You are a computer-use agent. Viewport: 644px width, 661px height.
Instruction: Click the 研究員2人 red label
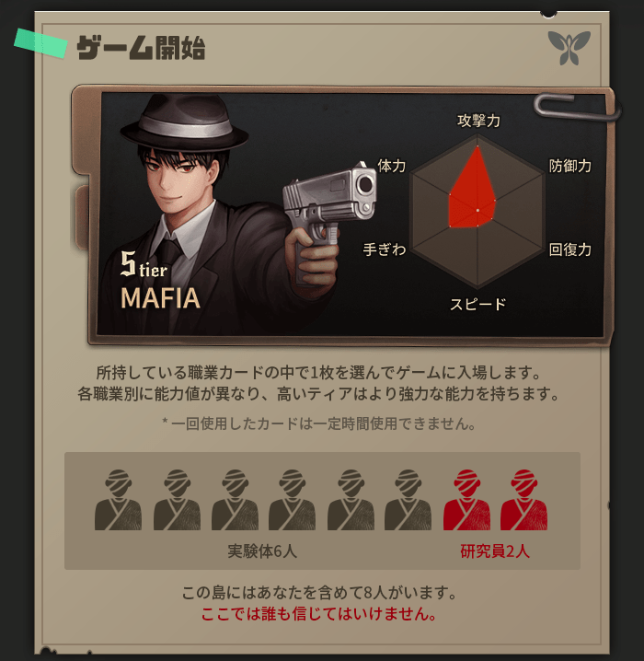pyautogui.click(x=495, y=551)
